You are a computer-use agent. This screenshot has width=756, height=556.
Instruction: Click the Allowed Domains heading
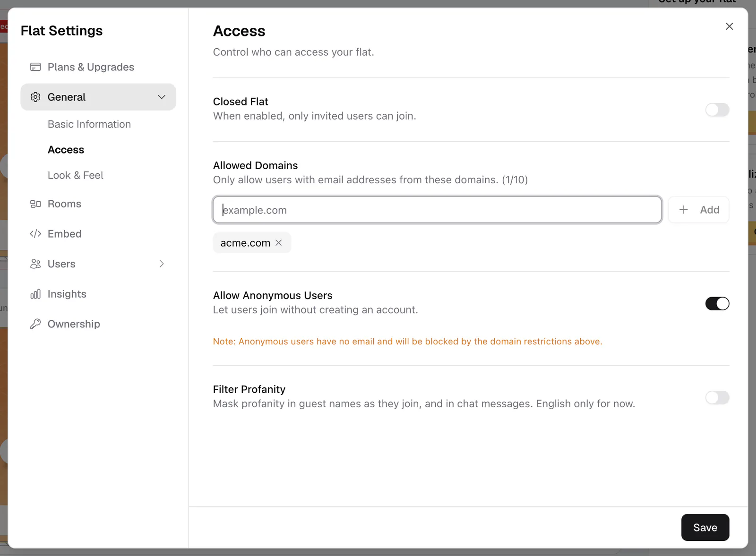(255, 165)
